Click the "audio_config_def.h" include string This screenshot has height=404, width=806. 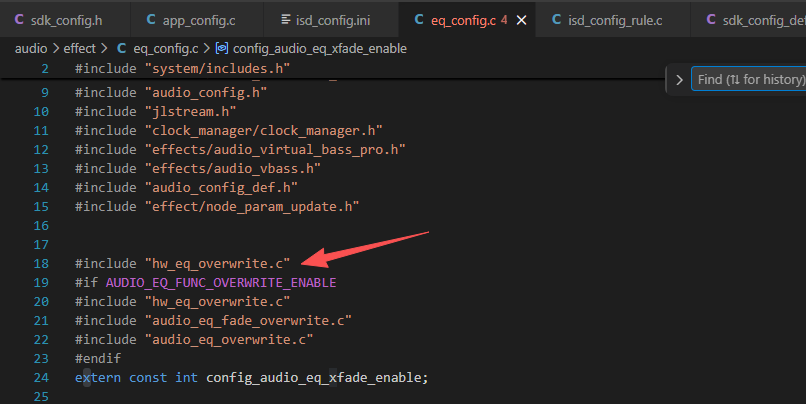222,188
